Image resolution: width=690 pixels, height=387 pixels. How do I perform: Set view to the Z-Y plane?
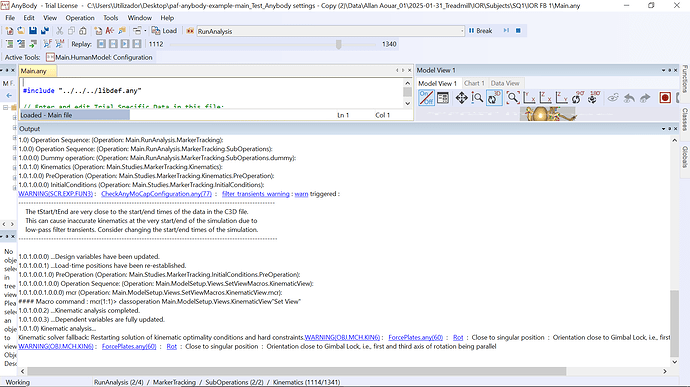(x=561, y=98)
